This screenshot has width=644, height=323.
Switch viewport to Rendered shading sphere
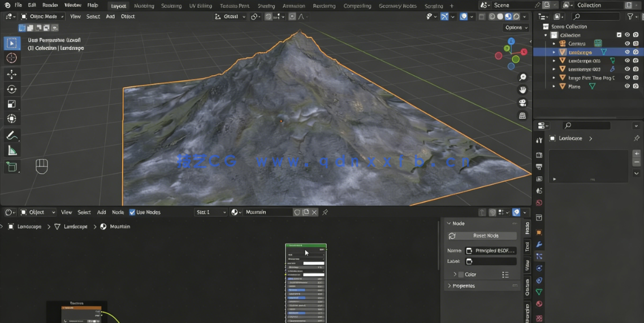[x=516, y=16]
